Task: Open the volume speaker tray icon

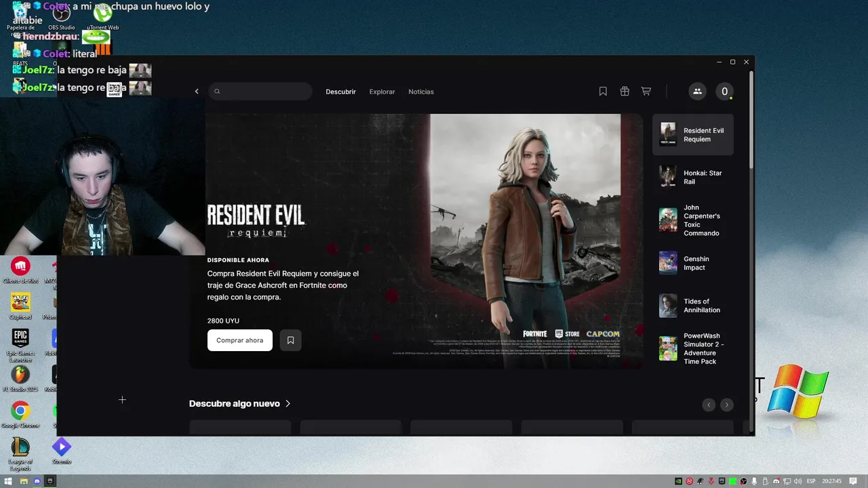Action: pyautogui.click(x=797, y=481)
